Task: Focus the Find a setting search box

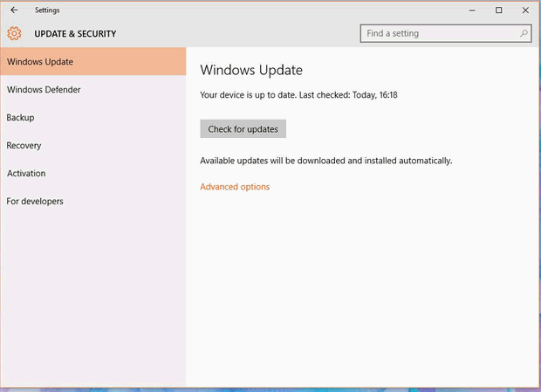Action: [x=445, y=33]
